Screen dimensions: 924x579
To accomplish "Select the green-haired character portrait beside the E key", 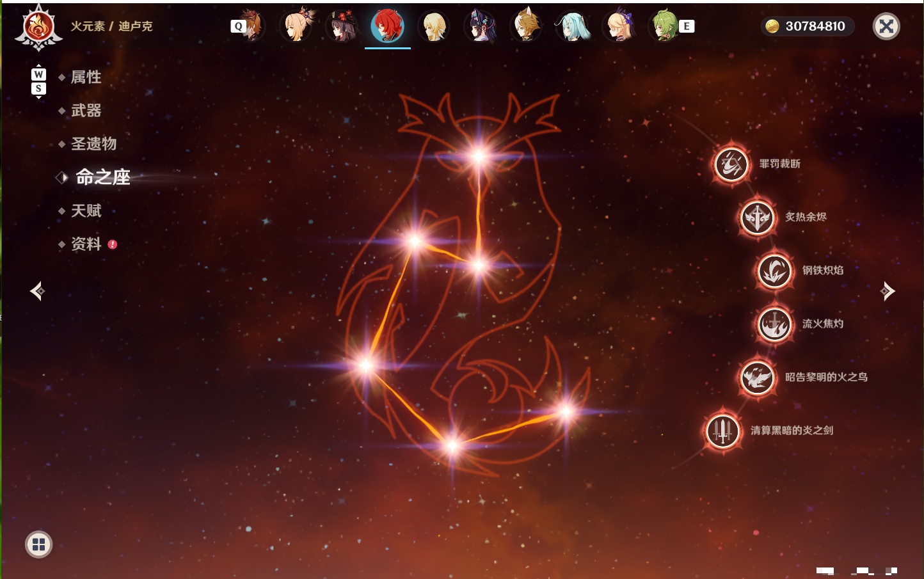I will [664, 26].
